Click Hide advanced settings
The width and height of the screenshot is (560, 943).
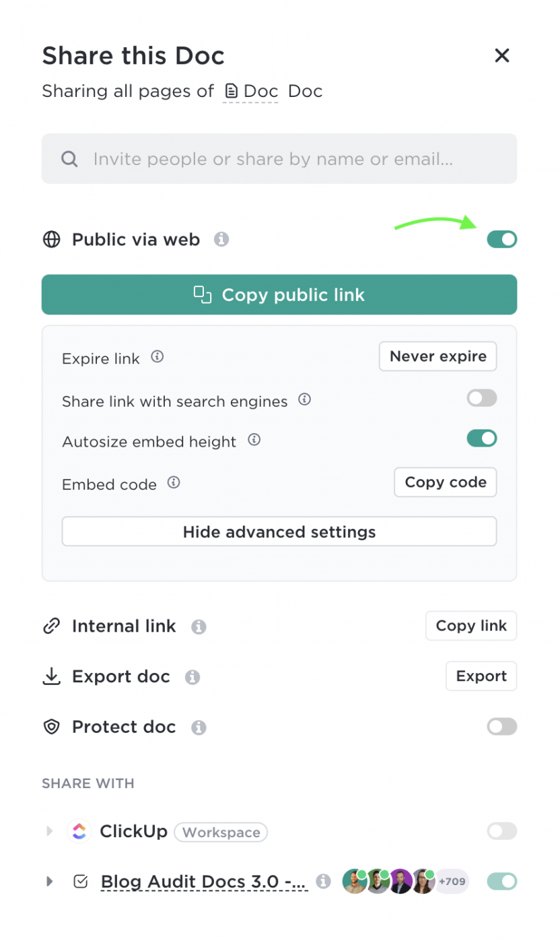pyautogui.click(x=279, y=532)
